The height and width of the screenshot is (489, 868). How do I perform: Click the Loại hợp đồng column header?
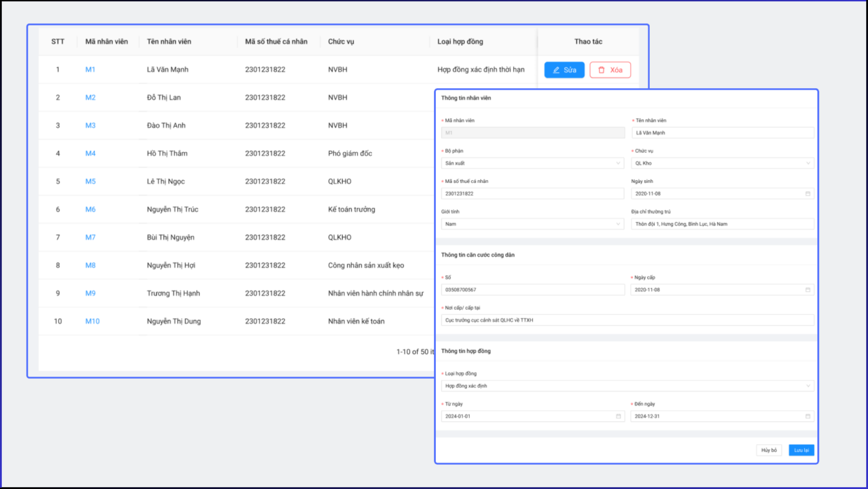tap(460, 42)
